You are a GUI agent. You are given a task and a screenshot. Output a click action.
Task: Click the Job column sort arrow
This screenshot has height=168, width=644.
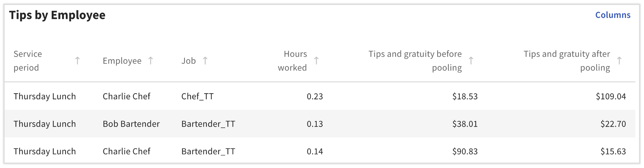(205, 61)
